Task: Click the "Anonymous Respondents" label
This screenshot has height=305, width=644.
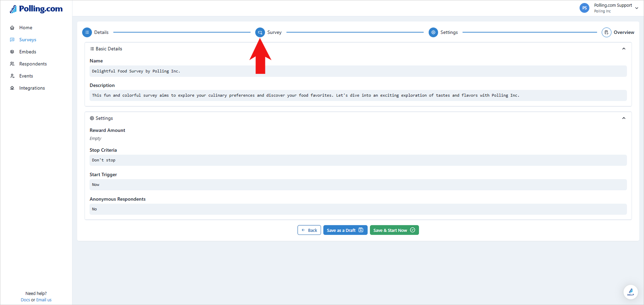Action: (x=117, y=199)
